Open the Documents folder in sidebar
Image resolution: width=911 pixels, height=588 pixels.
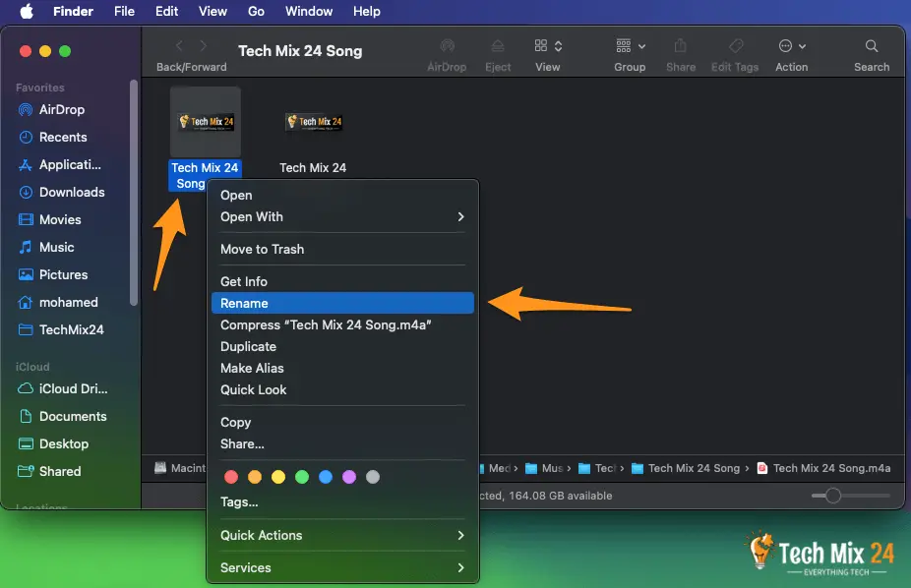click(62, 416)
